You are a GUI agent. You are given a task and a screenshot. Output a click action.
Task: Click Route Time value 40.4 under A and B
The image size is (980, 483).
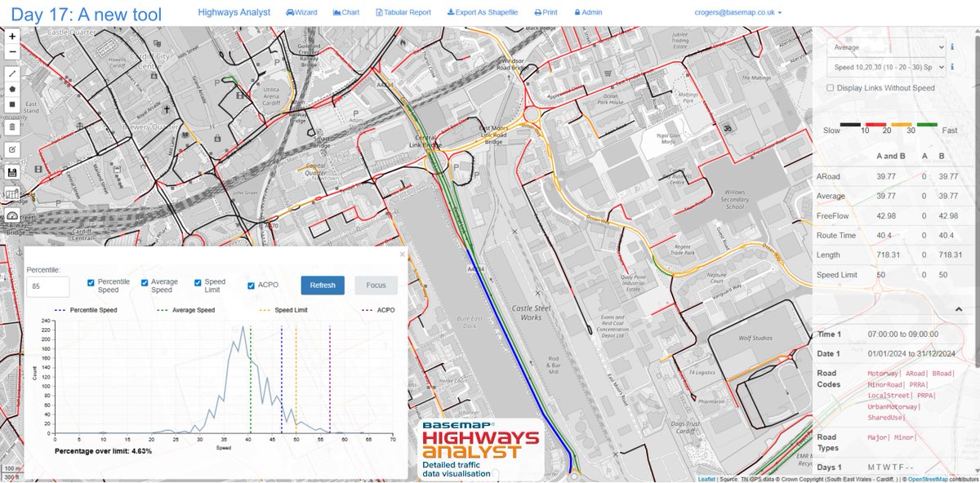pyautogui.click(x=885, y=235)
